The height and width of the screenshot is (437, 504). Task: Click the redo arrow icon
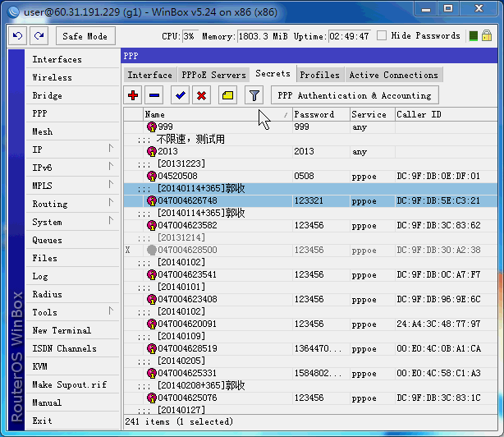(39, 36)
